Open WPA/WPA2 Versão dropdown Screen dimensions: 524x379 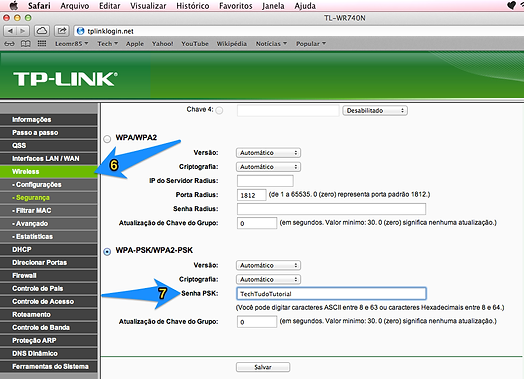[x=268, y=153]
